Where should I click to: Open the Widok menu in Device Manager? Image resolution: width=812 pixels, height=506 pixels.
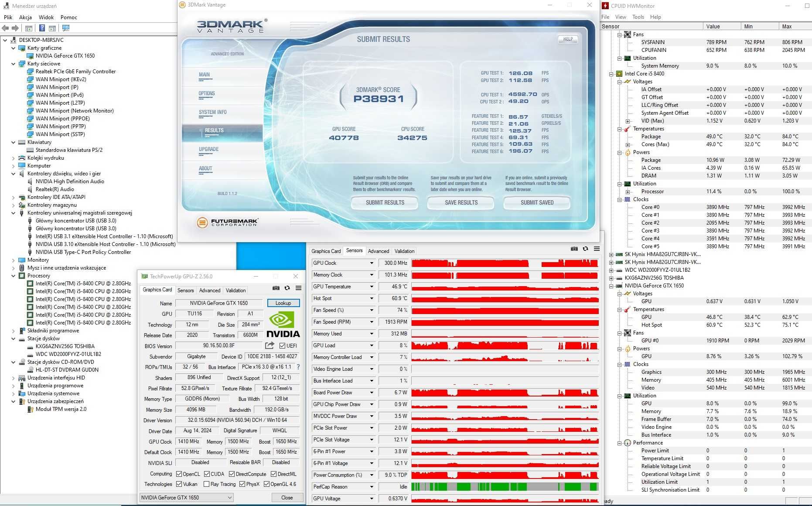tap(46, 17)
